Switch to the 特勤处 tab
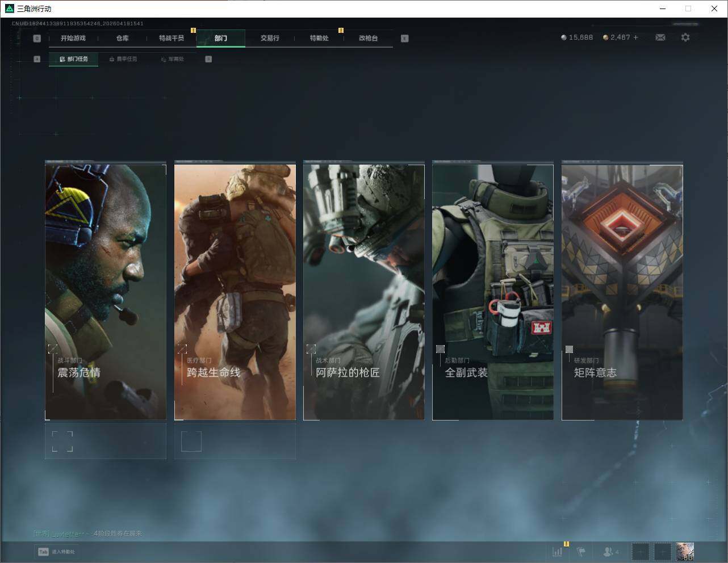 (x=319, y=38)
